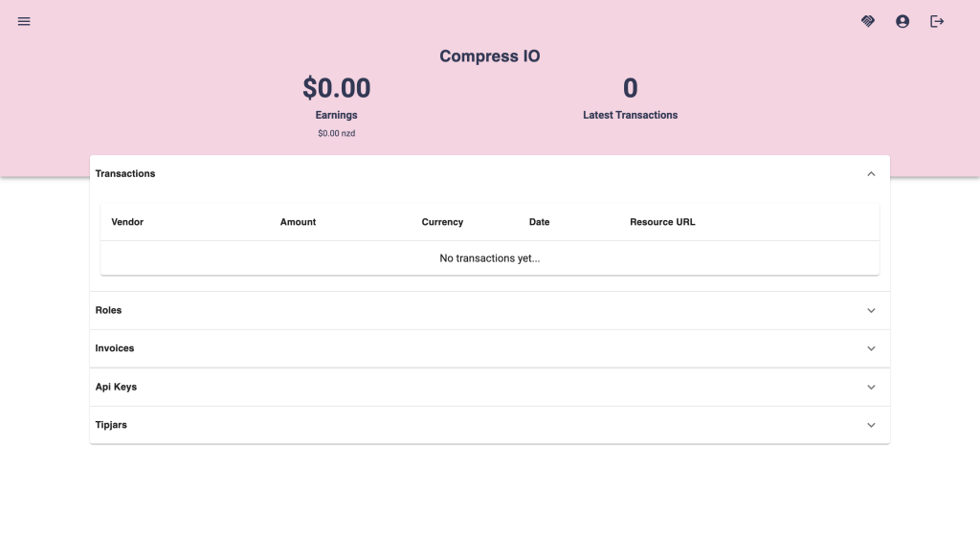Screen dimensions: 980x535
Task: Click the Tipjars panel title
Action: [111, 425]
